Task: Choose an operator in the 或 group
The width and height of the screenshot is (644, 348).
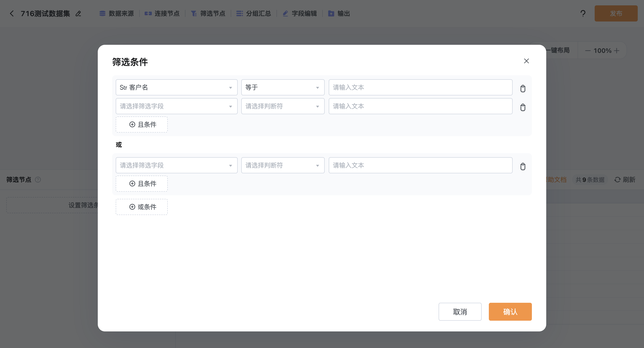Action: click(283, 165)
